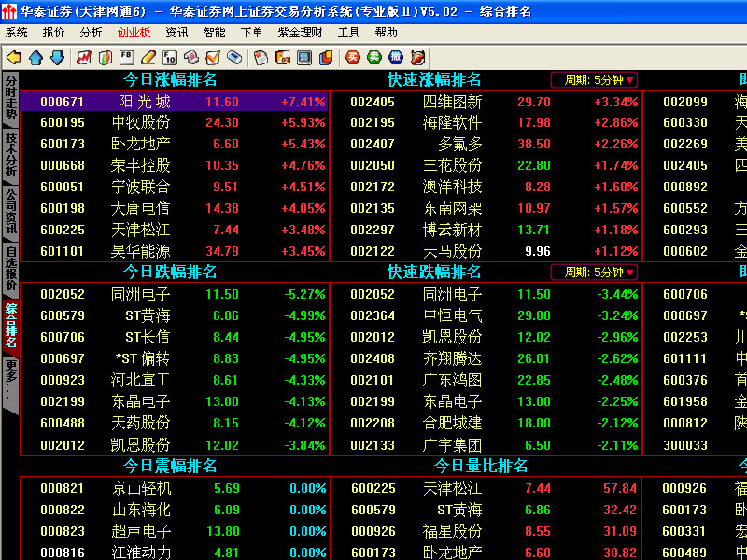The image size is (747, 560).
Task: Click the Huatai app logo in title bar
Action: 8,11
